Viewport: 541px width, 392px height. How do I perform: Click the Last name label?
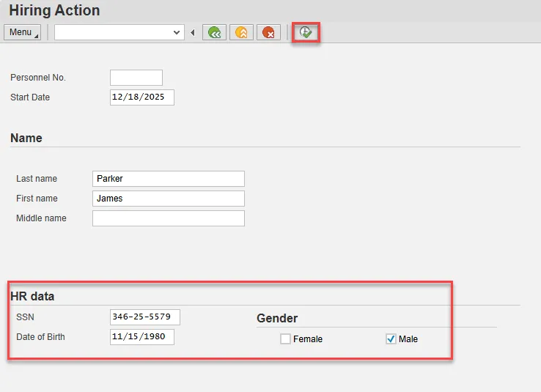pos(37,179)
